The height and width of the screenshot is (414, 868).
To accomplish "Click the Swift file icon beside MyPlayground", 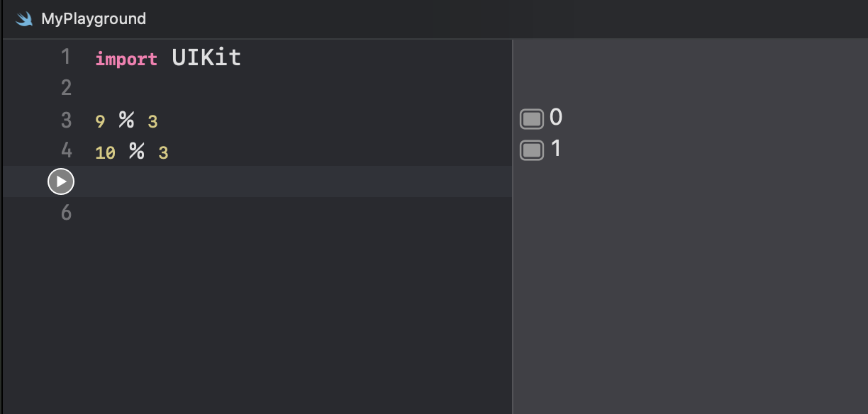I will (x=25, y=19).
